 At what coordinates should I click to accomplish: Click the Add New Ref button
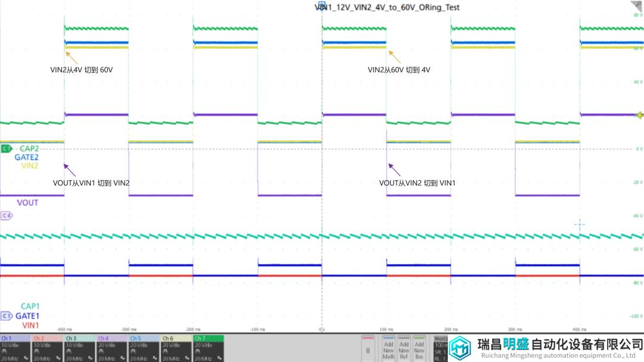point(404,348)
